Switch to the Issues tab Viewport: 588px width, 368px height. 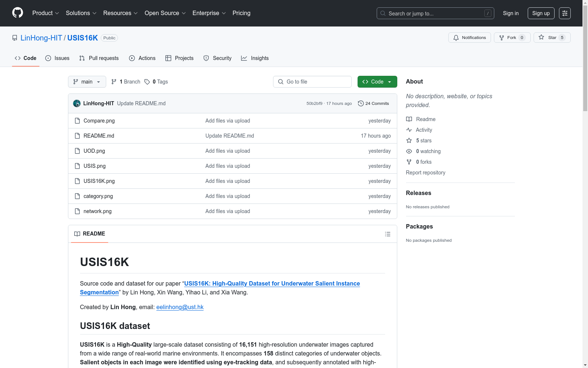click(x=57, y=58)
